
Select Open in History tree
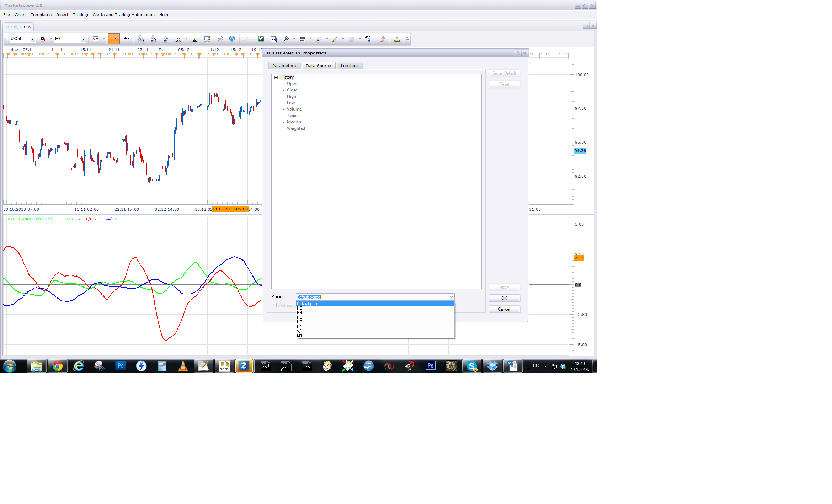(x=292, y=84)
